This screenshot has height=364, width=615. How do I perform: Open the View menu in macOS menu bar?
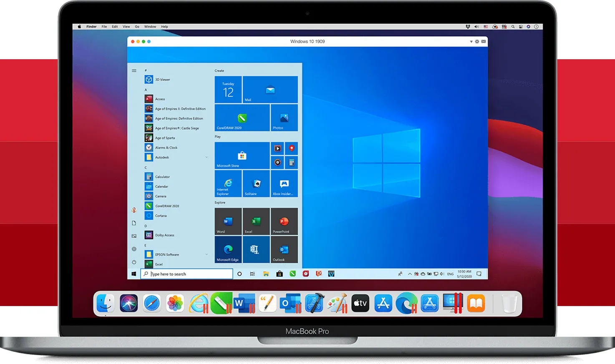[x=126, y=27]
